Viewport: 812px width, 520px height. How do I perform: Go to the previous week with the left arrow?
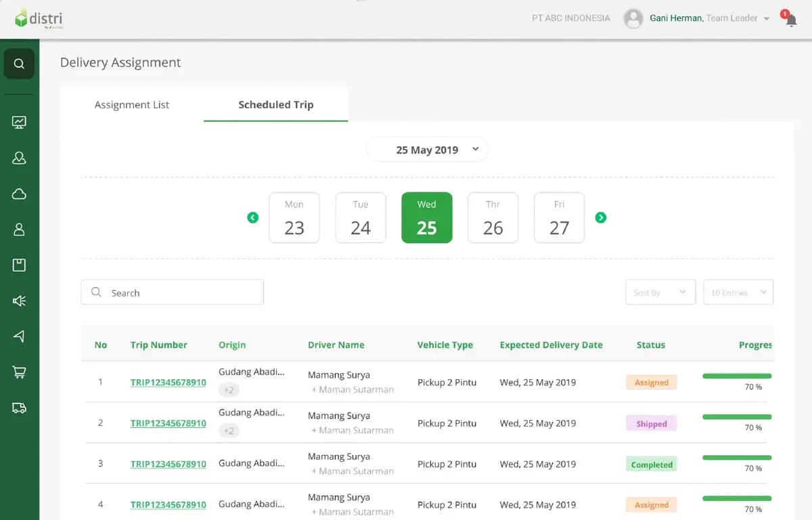pyautogui.click(x=253, y=217)
